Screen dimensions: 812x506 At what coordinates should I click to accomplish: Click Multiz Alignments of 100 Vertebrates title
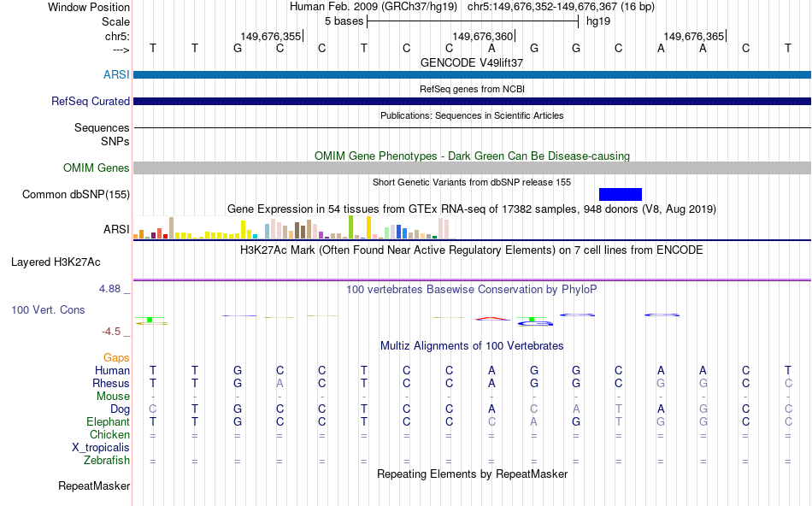tap(472, 346)
